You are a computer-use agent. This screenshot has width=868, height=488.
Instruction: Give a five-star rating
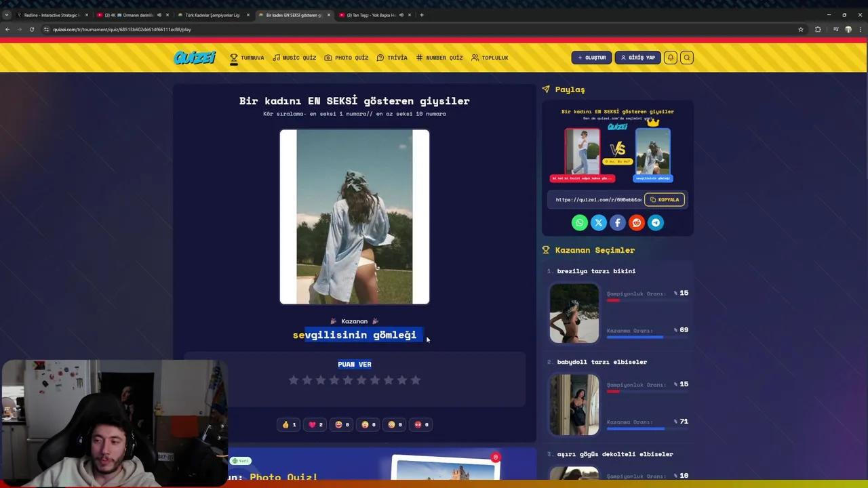point(348,380)
